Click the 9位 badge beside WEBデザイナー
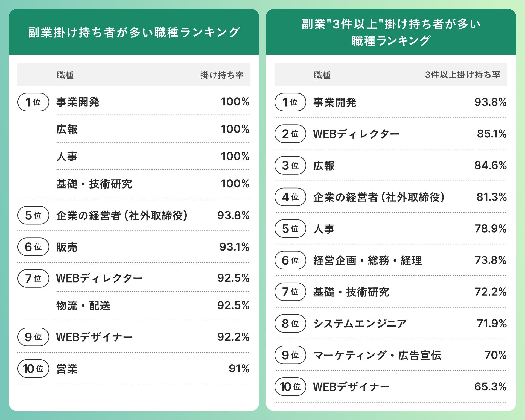Image resolution: width=525 pixels, height=420 pixels. [x=33, y=337]
